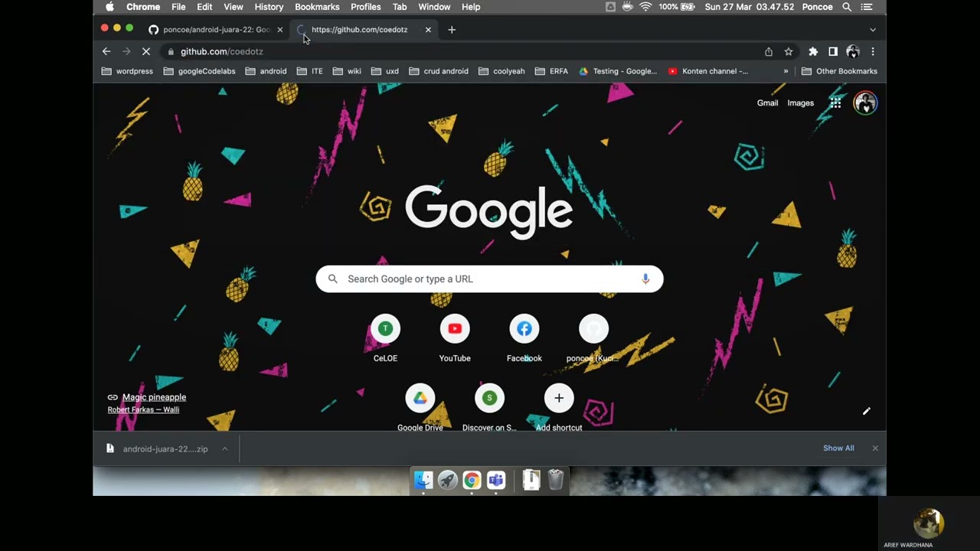Click the Gmail link
This screenshot has width=980, height=551.
point(767,103)
